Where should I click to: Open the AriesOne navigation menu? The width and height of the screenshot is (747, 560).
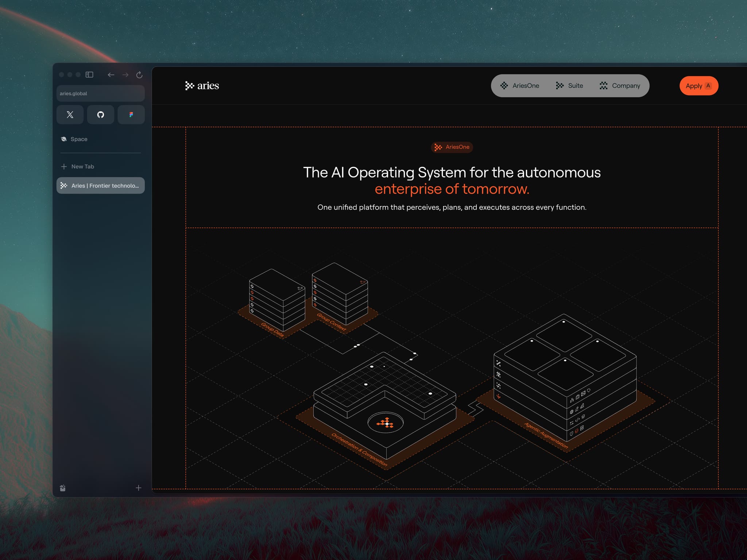520,86
